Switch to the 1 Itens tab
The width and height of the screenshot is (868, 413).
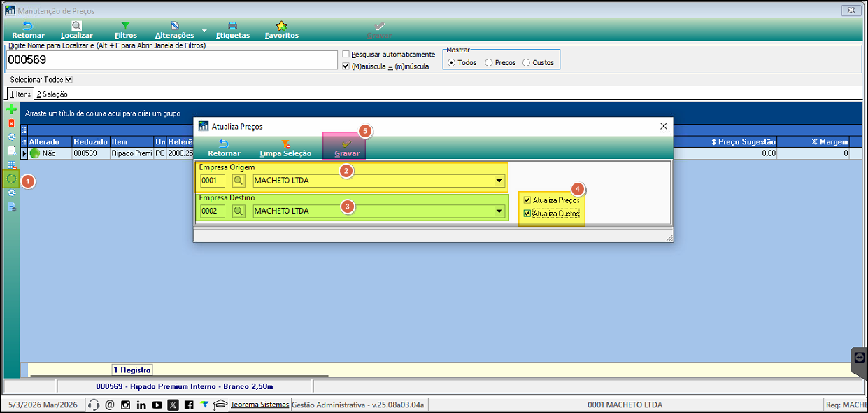pos(20,94)
